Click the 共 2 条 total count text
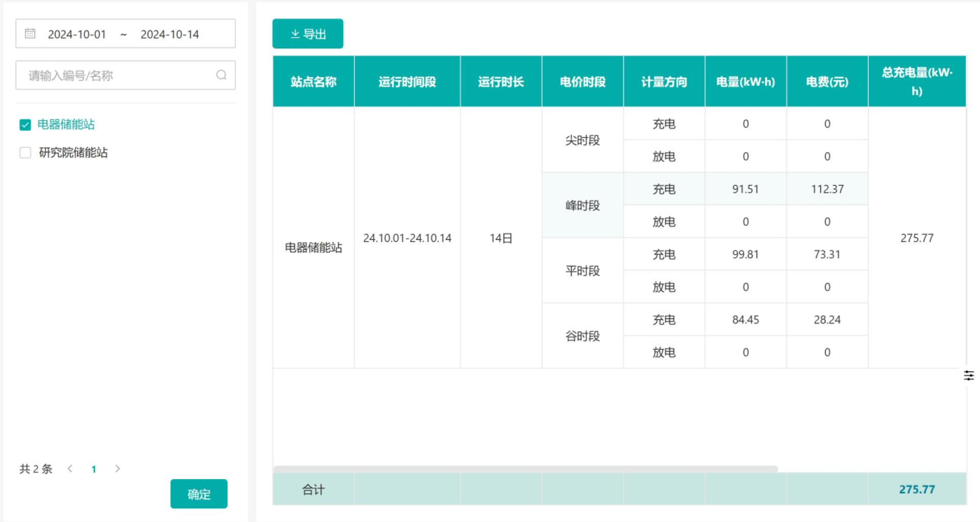The image size is (980, 522). [x=36, y=469]
